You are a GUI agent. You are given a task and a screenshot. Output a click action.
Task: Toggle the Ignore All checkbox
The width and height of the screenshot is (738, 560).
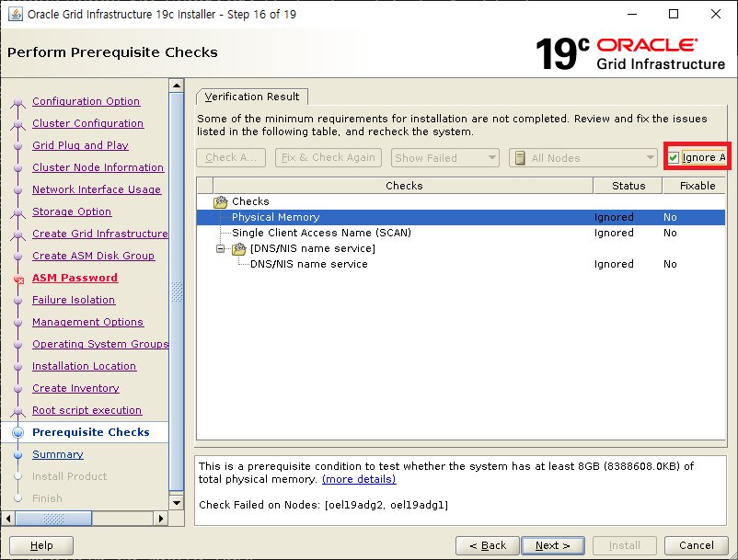673,157
